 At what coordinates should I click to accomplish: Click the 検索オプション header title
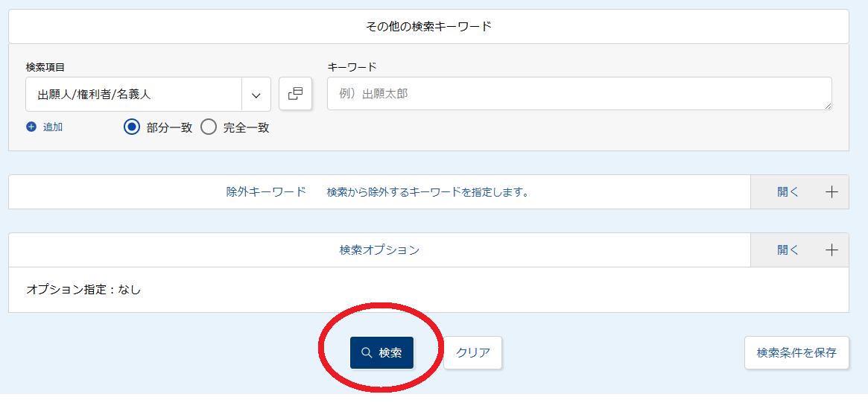click(x=379, y=250)
